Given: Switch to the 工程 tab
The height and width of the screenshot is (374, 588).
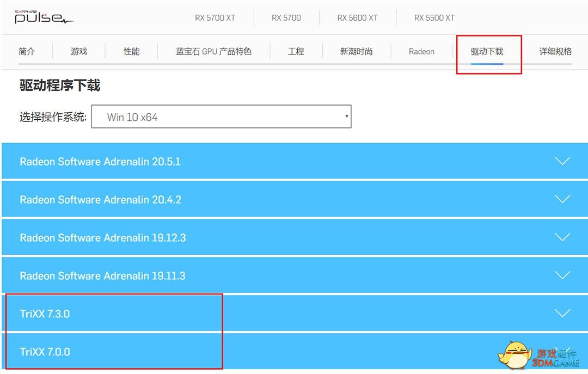Looking at the screenshot, I should [296, 51].
